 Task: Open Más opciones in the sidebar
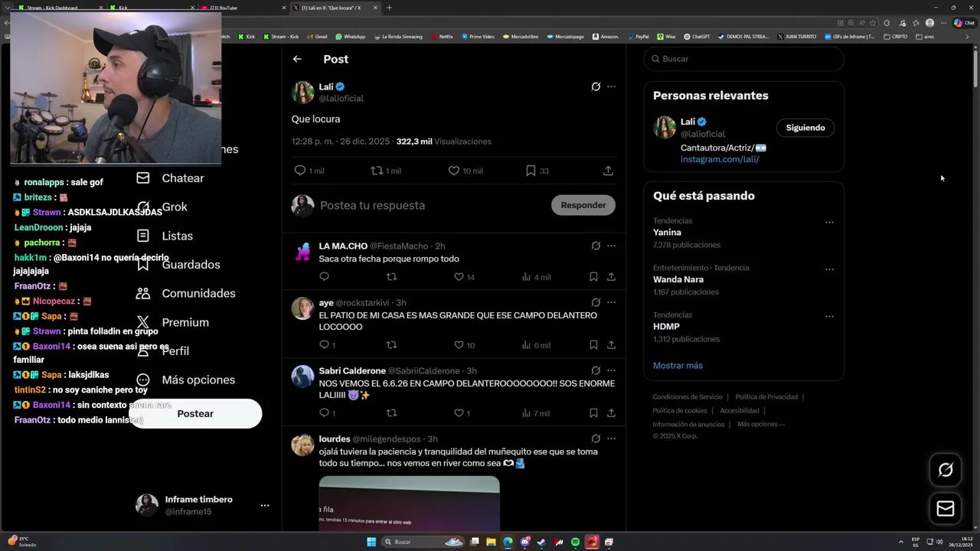185,380
